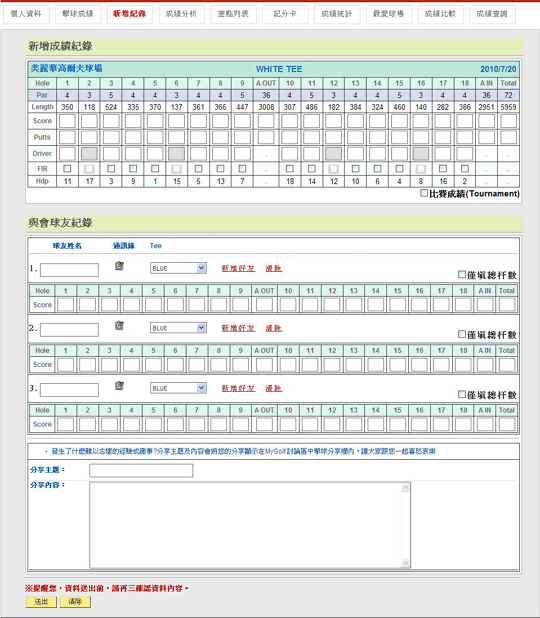Screen dimensions: 540x618
Task: Click Score box for hole 18
Action: [465, 121]
